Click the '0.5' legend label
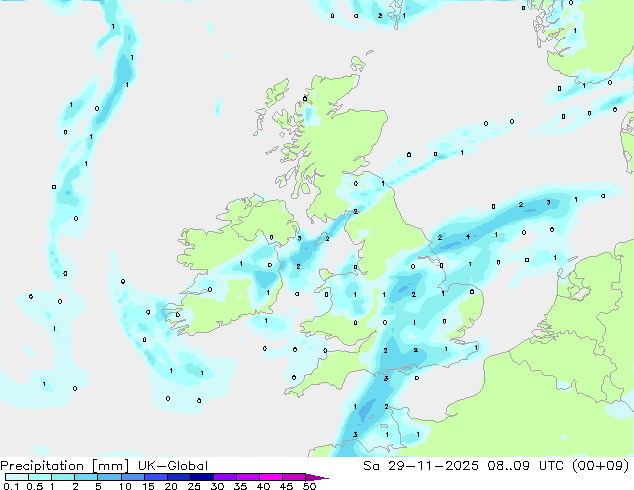 click(x=35, y=486)
